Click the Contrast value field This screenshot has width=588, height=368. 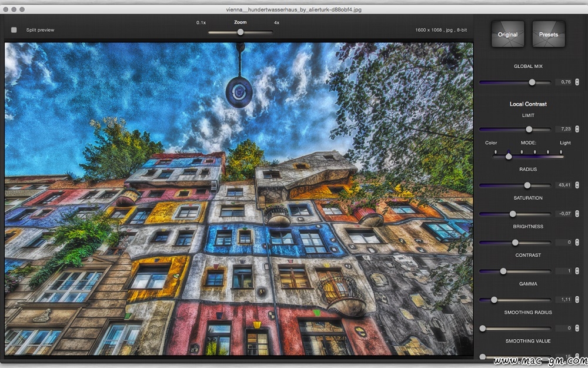click(563, 271)
